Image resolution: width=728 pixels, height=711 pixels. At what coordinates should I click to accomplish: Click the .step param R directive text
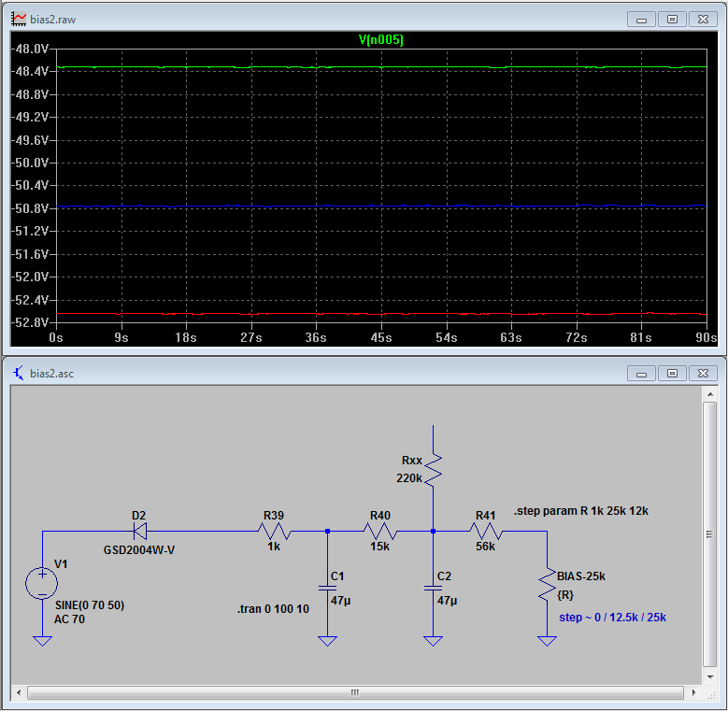point(580,511)
